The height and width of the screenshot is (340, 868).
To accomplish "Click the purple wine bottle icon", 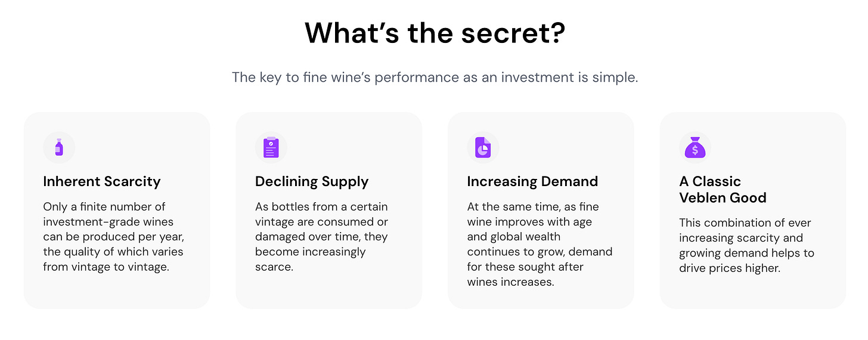I will [x=58, y=147].
